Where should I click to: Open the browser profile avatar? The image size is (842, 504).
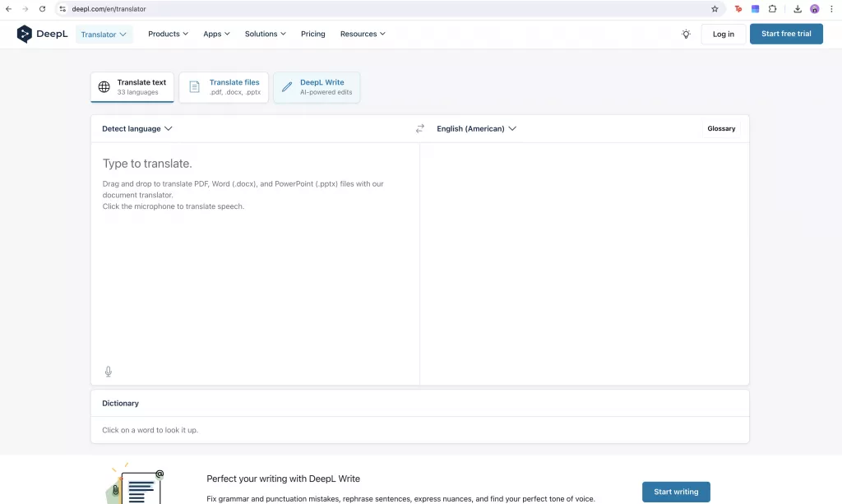coord(815,9)
